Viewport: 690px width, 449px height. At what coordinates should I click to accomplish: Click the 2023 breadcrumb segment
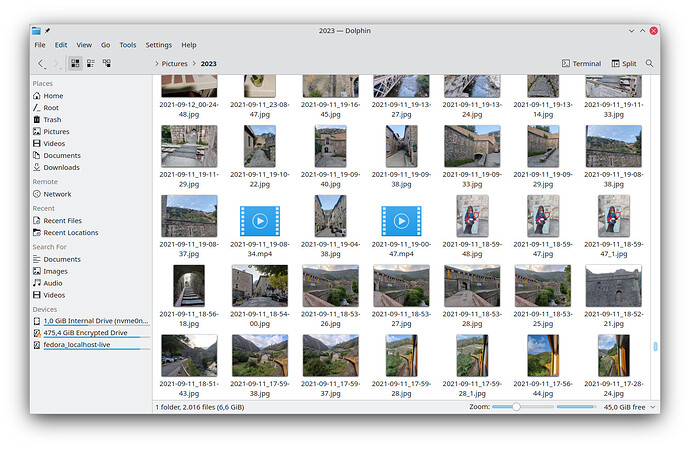click(209, 64)
